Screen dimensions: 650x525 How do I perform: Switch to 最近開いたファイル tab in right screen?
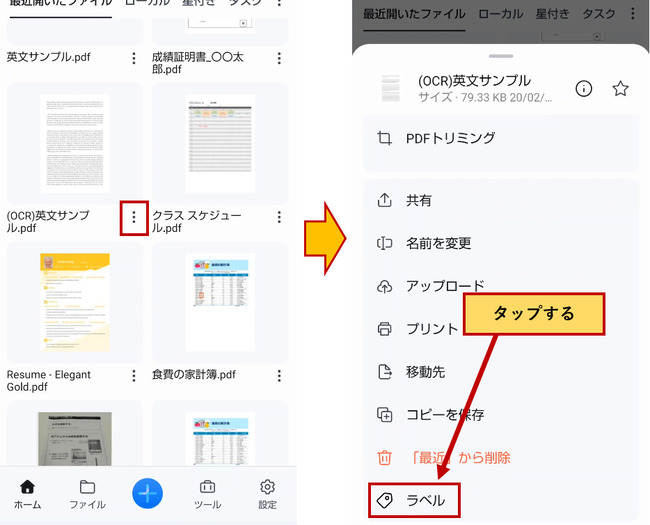pyautogui.click(x=414, y=14)
